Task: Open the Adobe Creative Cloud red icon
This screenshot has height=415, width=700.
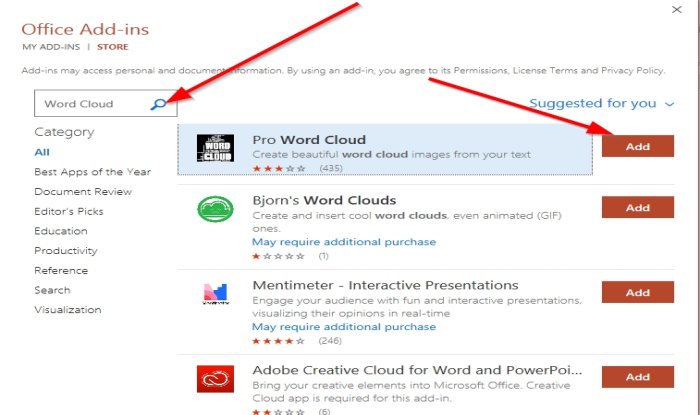Action: [x=216, y=379]
